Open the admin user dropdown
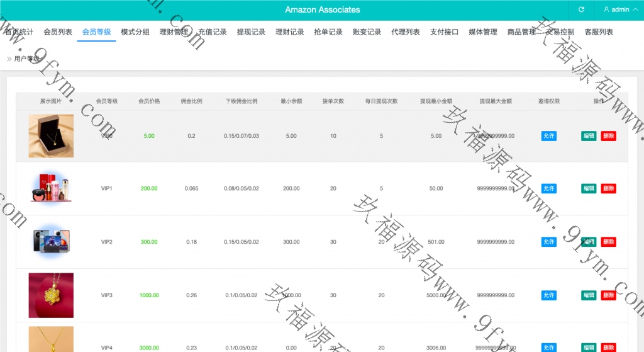 [x=616, y=9]
